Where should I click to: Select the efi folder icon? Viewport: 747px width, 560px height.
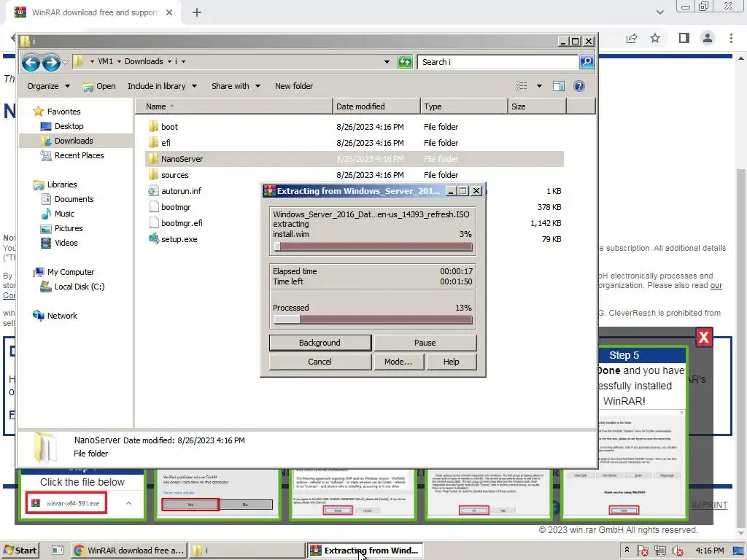153,143
